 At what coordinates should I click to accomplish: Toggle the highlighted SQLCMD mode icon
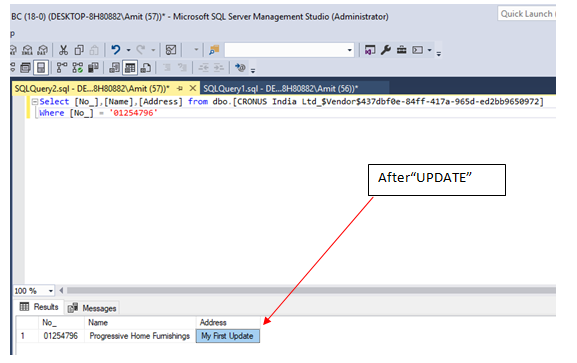(x=41, y=68)
